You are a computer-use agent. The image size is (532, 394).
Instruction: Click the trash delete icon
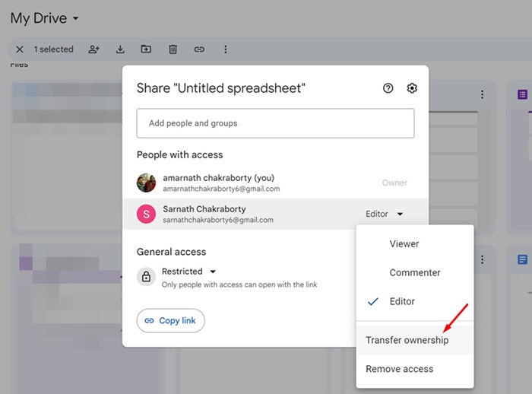coord(173,49)
